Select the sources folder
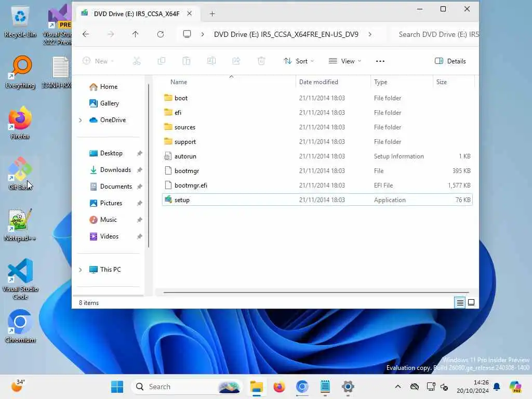Screen dimensions: 532x399 [317, 127]
